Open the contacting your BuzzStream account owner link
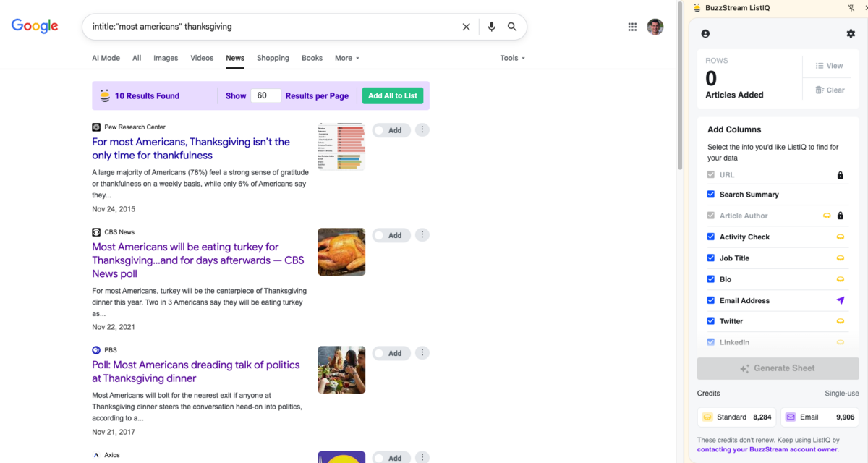This screenshot has height=463, width=868. pos(767,449)
